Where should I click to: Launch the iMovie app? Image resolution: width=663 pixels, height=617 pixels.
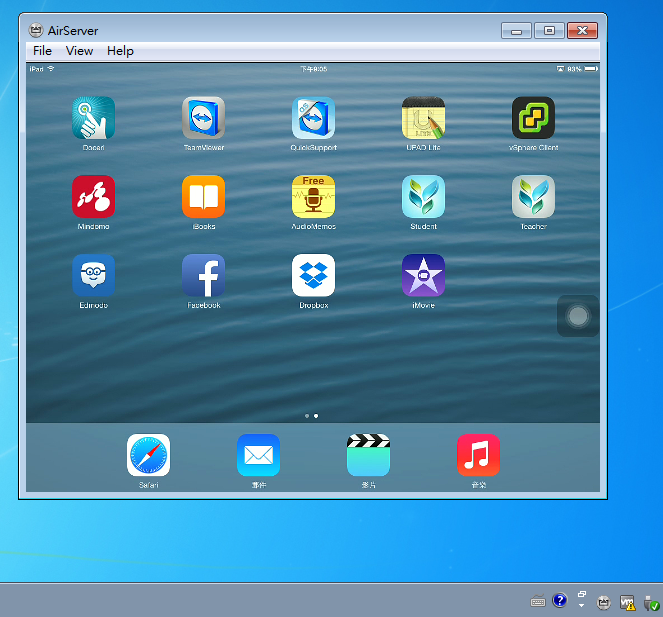tap(423, 275)
